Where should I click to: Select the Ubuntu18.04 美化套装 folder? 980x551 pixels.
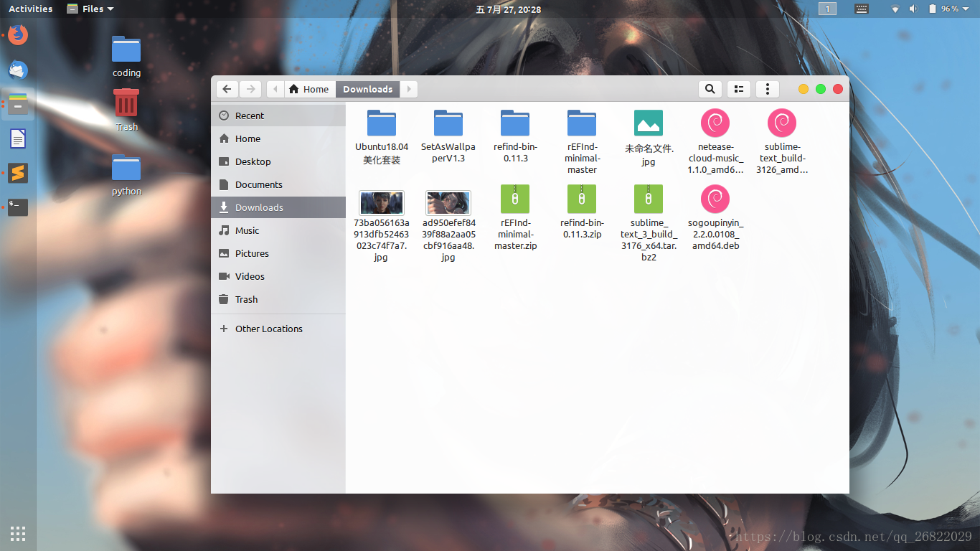point(382,138)
